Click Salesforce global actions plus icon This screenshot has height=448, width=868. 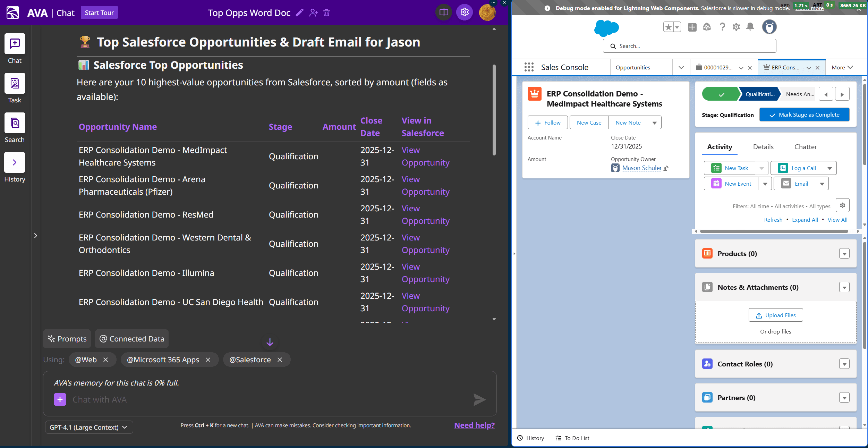[x=692, y=27]
